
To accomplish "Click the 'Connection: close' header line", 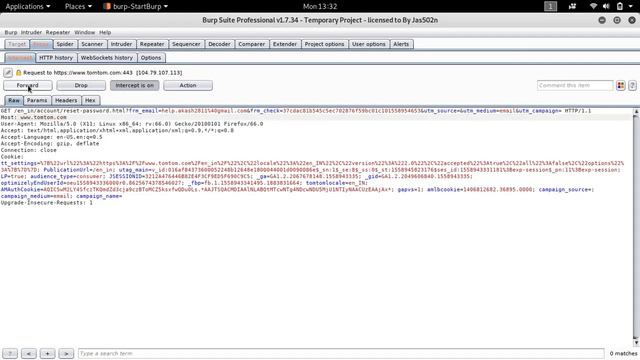I will [x=29, y=150].
